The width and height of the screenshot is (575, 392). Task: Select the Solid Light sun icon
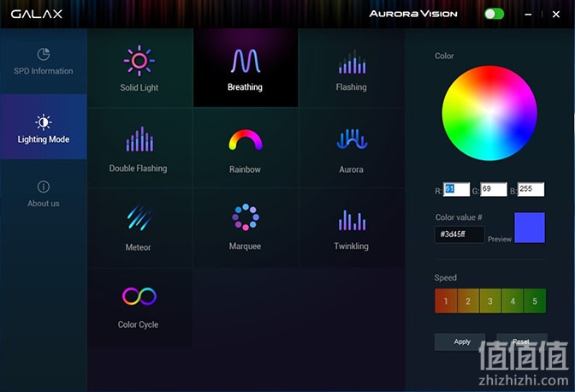pyautogui.click(x=139, y=61)
